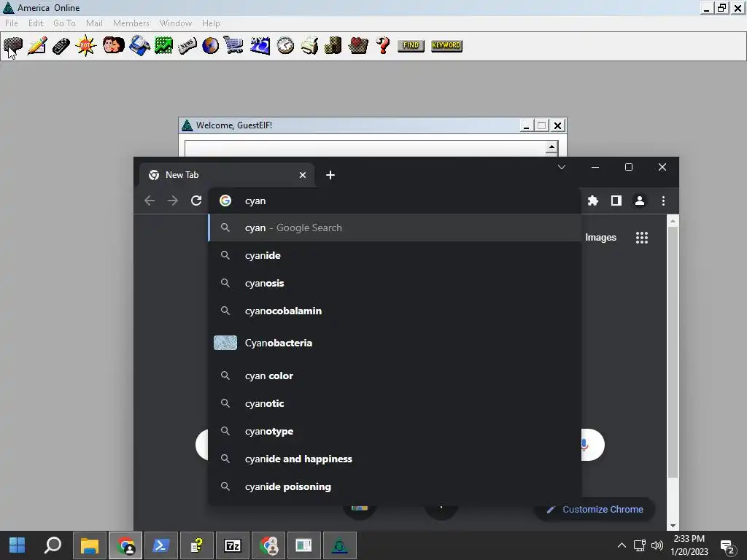Open Google apps grid icon
Image resolution: width=747 pixels, height=560 pixels.
point(642,238)
